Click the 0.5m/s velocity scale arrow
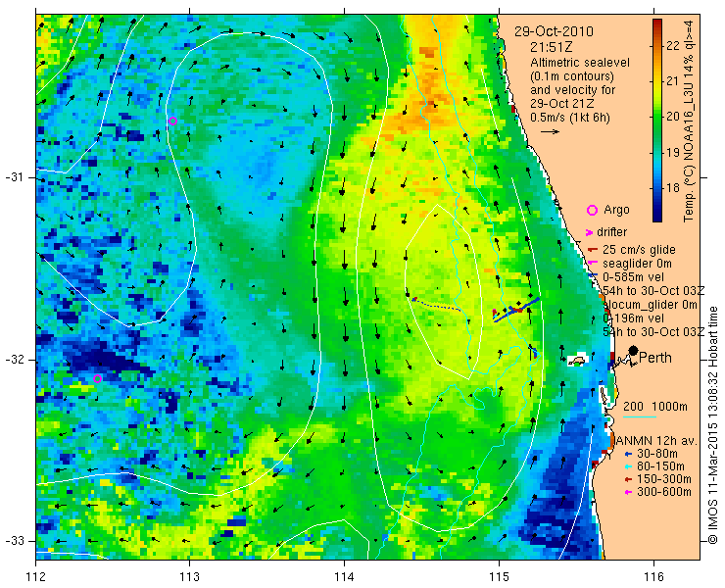This screenshot has width=725, height=588. (550, 132)
